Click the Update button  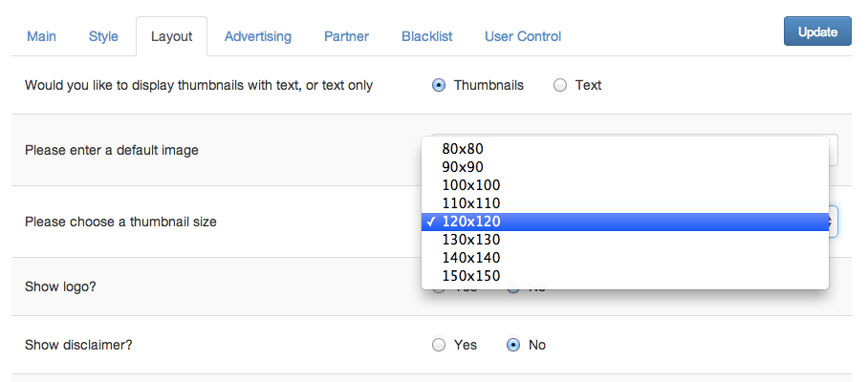[817, 32]
